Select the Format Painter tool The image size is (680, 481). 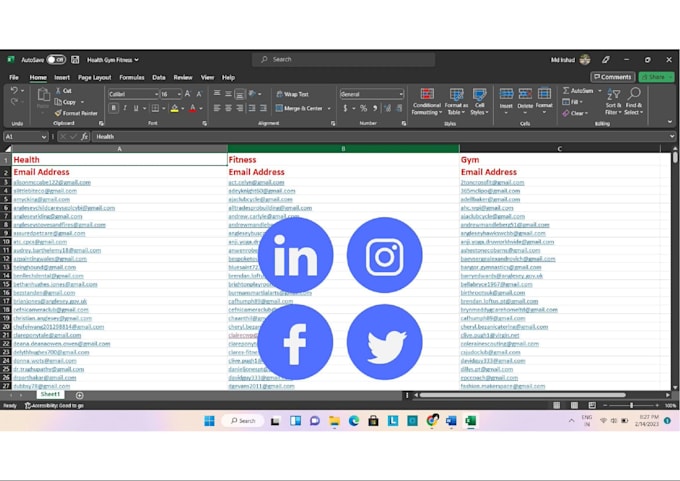point(76,113)
